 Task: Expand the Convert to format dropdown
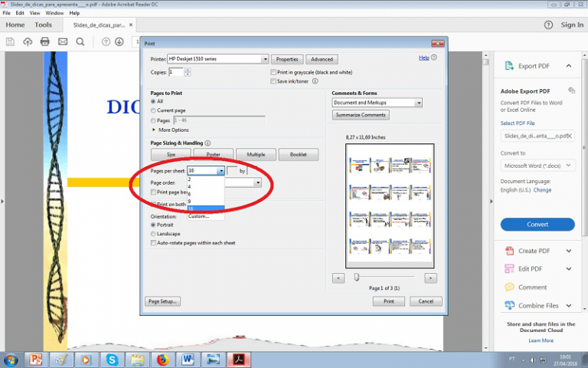coord(567,166)
